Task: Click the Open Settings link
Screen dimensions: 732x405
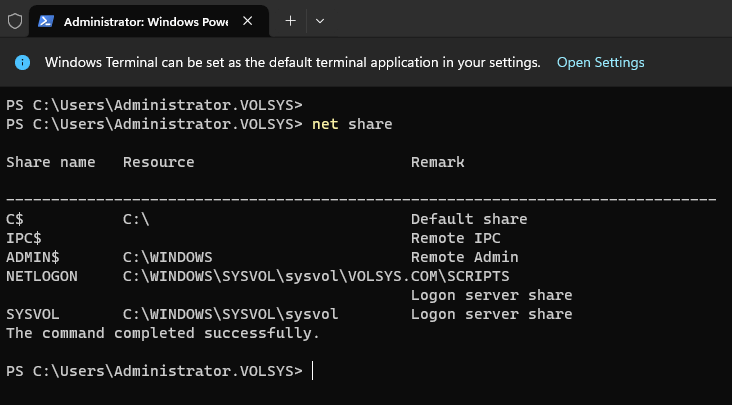Action: (600, 62)
